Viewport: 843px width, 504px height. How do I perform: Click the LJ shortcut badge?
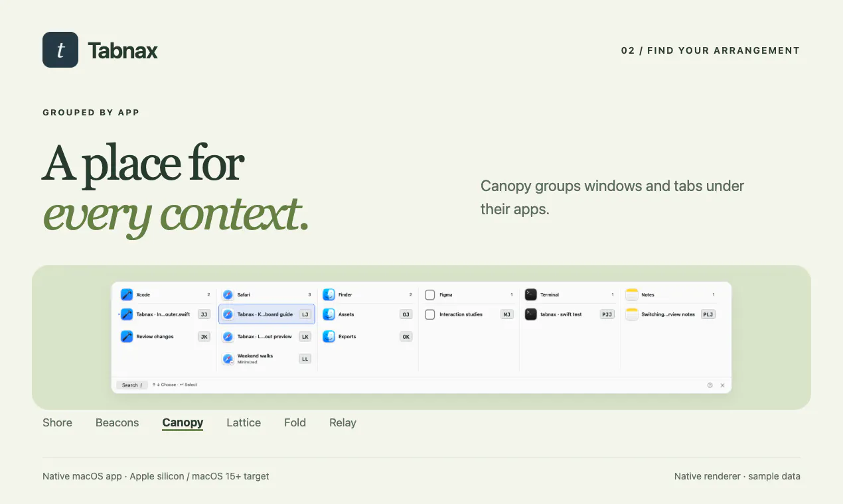305,314
